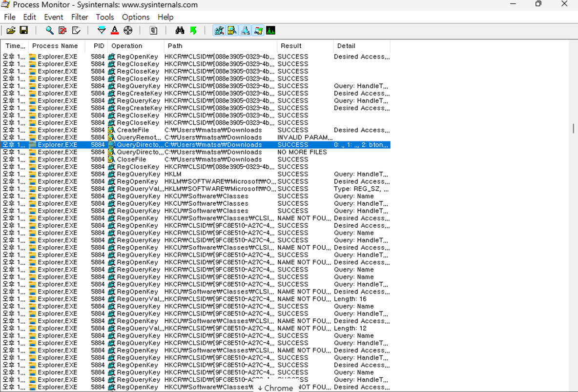Viewport: 578px width, 392px height.
Task: Open the Edit menu
Action: 29,17
